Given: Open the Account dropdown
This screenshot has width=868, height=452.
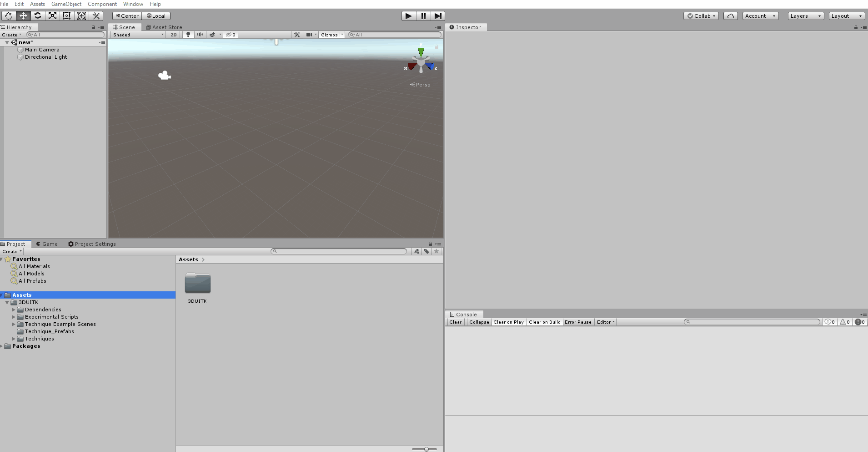Looking at the screenshot, I should 760,16.
